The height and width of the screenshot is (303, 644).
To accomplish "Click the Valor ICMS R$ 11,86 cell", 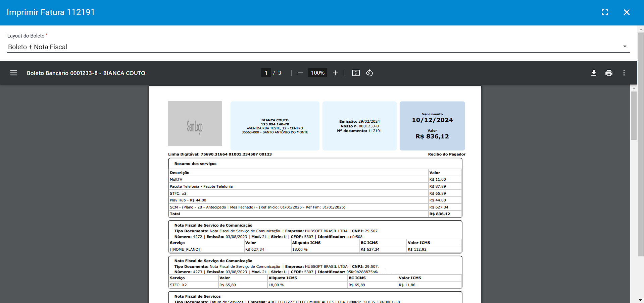I will (x=430, y=285).
